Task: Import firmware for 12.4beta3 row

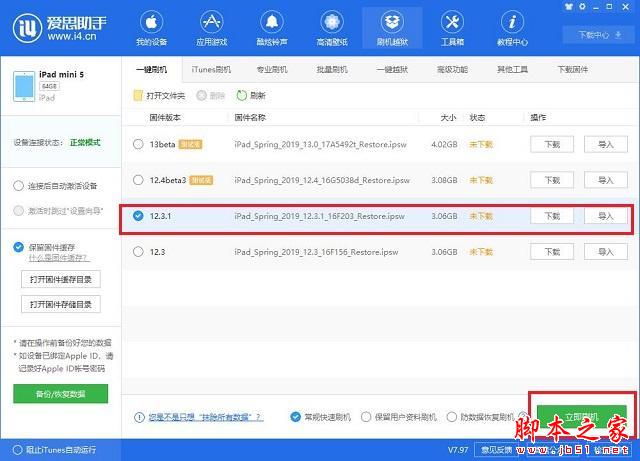Action: [606, 180]
